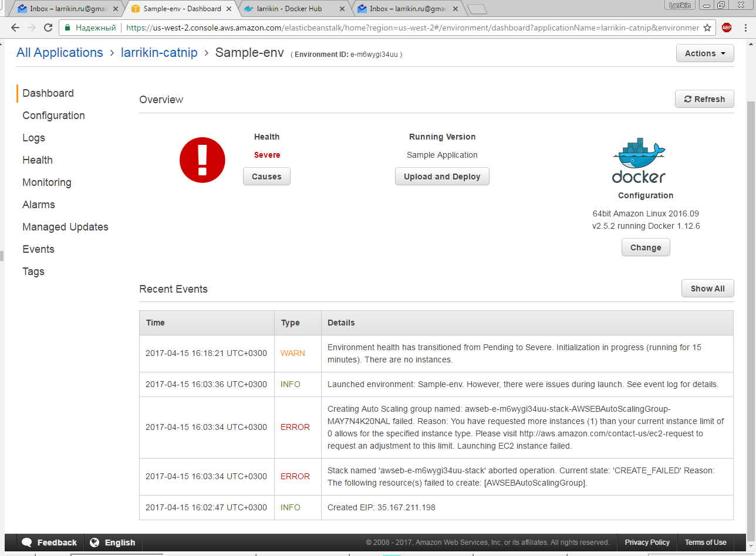Select Tags in the sidebar
Image resolution: width=756 pixels, height=556 pixels.
click(33, 272)
